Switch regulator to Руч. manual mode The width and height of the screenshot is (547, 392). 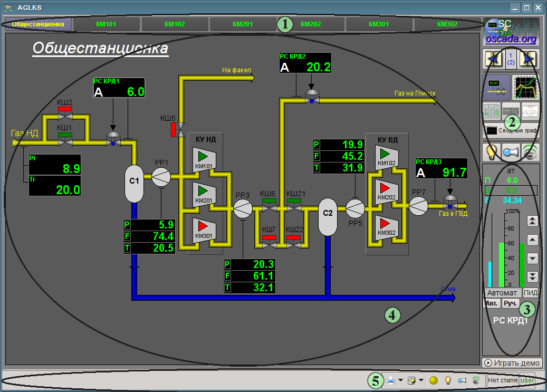point(511,303)
